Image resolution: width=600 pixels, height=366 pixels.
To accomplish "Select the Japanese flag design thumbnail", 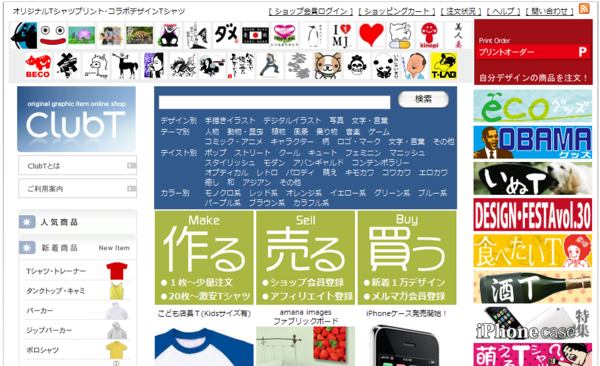I will (x=255, y=36).
